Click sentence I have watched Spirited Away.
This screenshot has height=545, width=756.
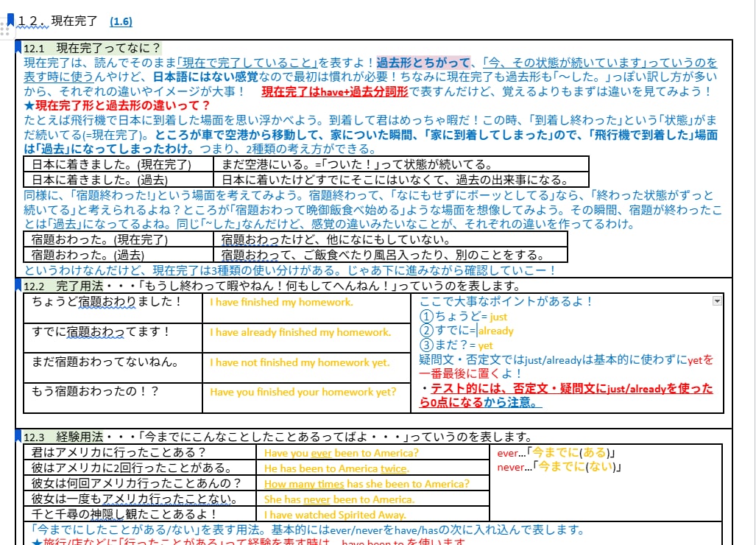pos(335,515)
